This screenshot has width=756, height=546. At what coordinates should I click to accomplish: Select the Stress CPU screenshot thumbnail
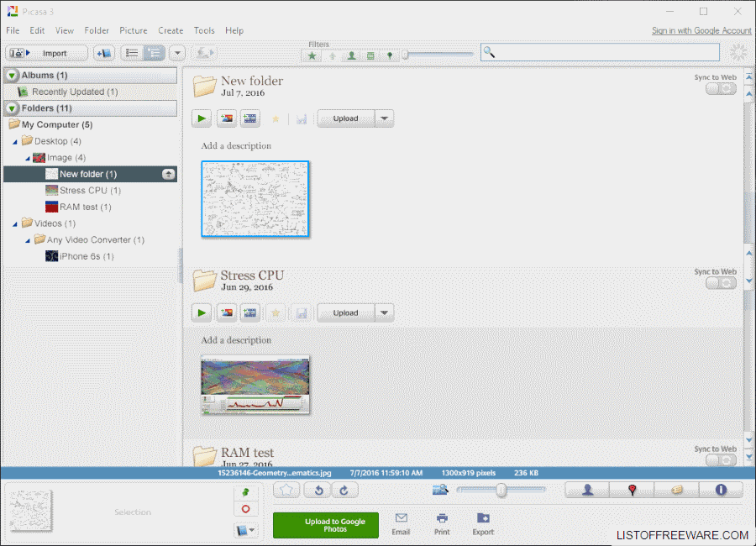tap(255, 385)
